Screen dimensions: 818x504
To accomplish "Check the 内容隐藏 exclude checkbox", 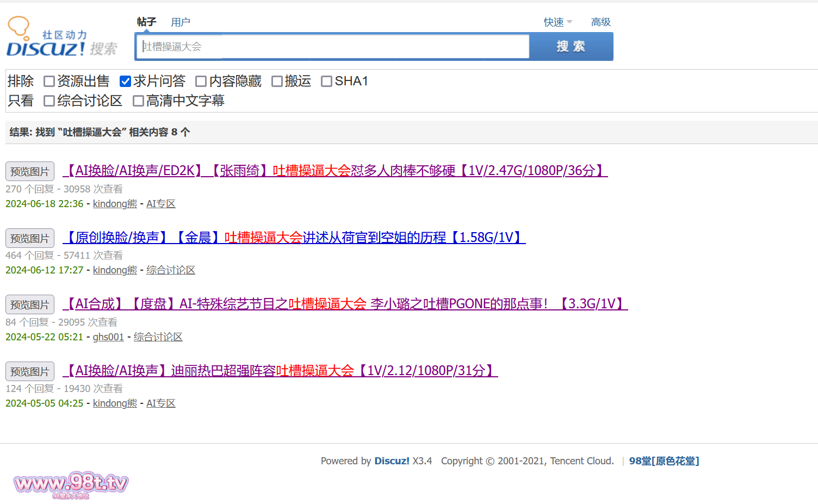I will click(201, 82).
